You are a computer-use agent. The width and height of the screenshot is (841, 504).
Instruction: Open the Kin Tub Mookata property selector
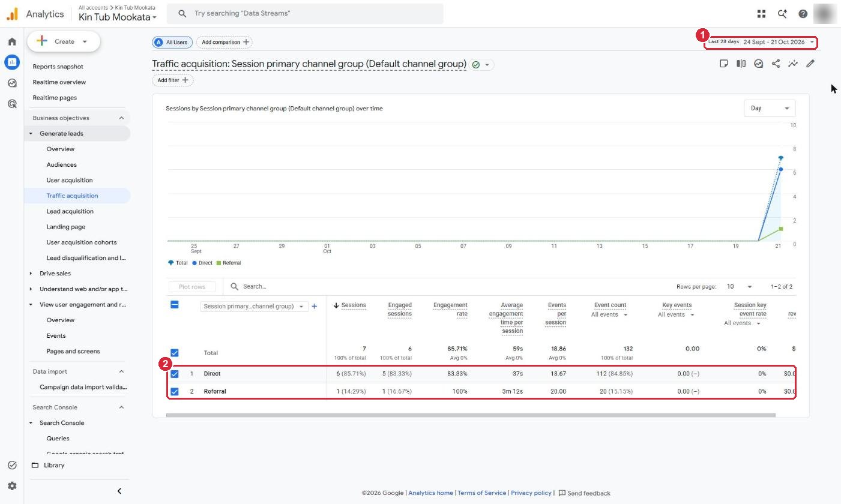[x=118, y=17]
